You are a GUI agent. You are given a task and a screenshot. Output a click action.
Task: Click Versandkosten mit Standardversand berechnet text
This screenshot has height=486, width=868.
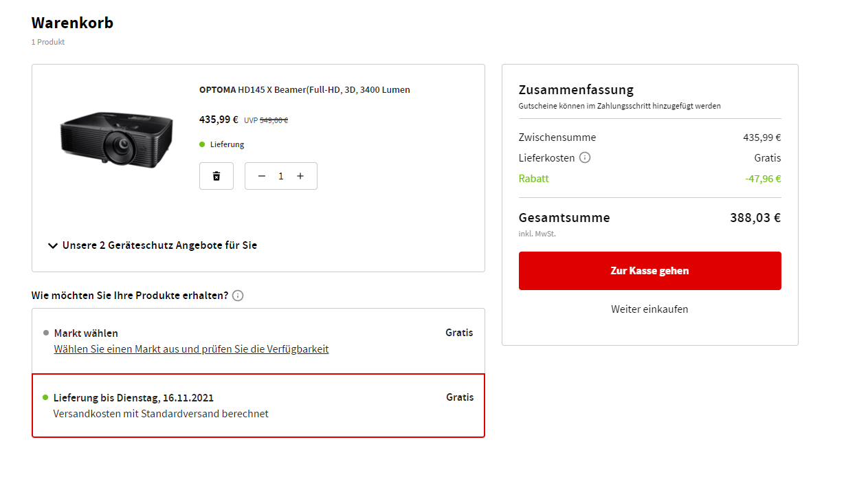tap(161, 414)
